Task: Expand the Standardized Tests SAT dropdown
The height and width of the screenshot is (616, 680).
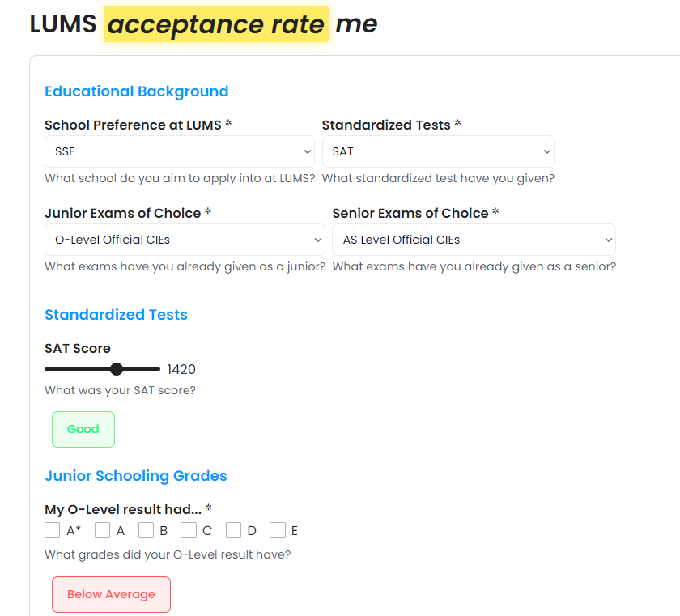Action: point(437,151)
